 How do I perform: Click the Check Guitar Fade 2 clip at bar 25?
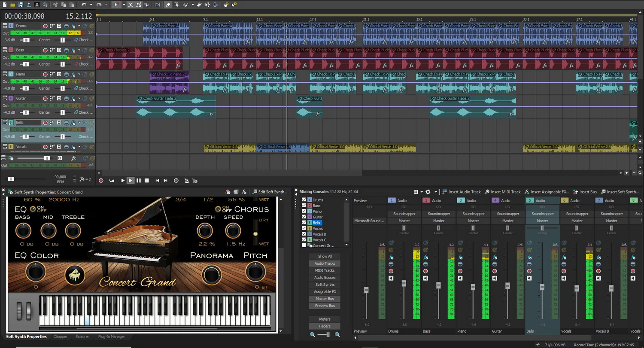[x=473, y=107]
